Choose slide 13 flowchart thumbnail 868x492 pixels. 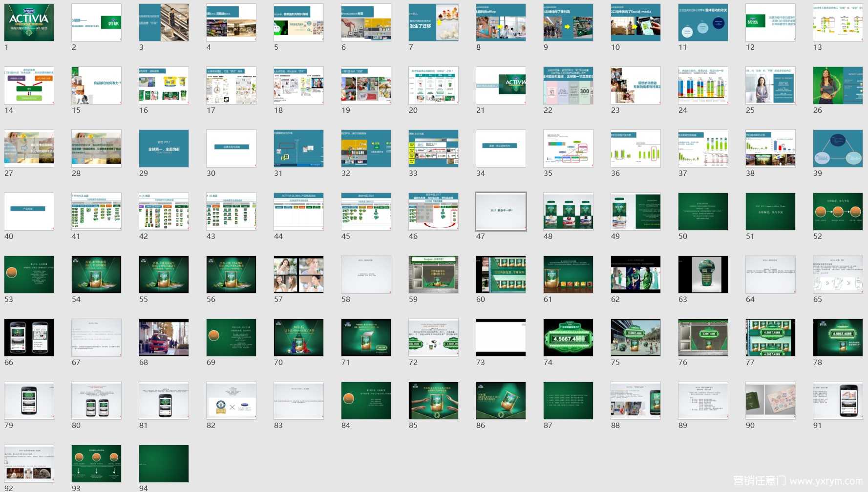click(x=838, y=22)
